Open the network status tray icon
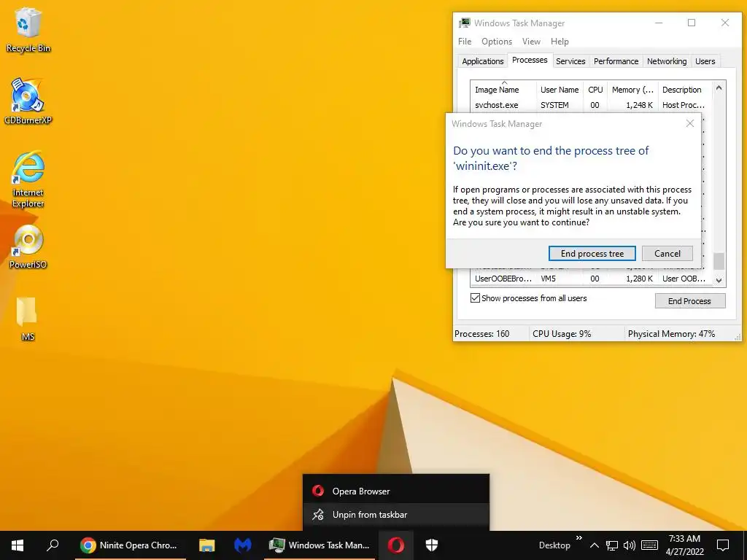 [x=612, y=545]
